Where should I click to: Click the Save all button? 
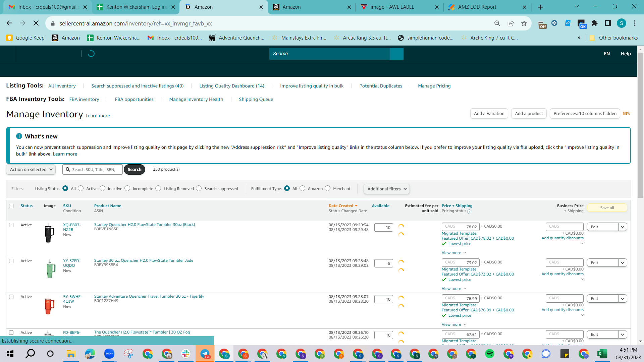607,208
